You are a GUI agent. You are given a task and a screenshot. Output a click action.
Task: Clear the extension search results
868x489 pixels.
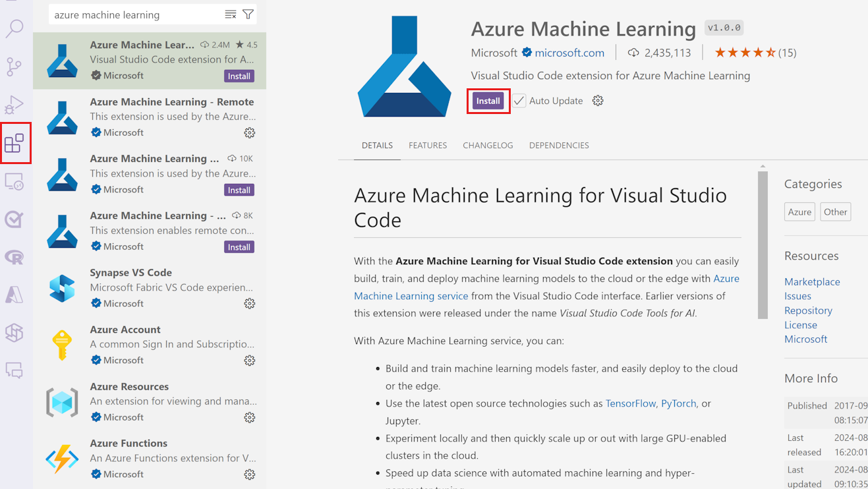229,13
